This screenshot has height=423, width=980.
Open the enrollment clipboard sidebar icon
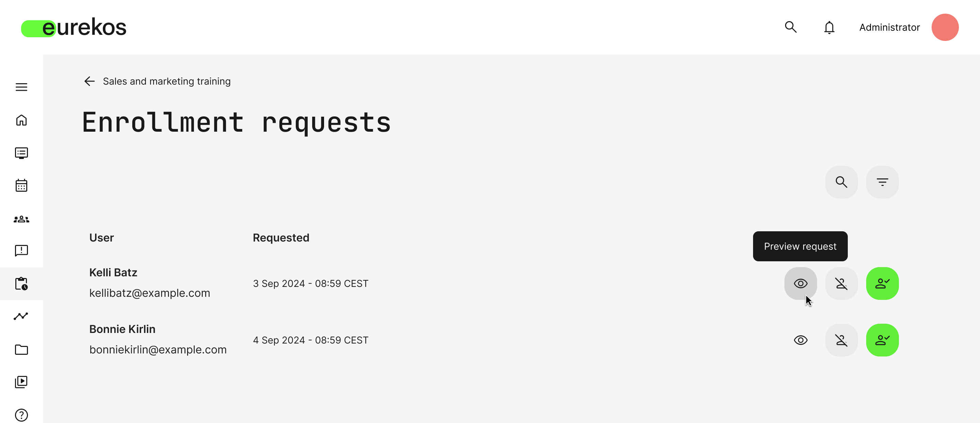point(21,284)
